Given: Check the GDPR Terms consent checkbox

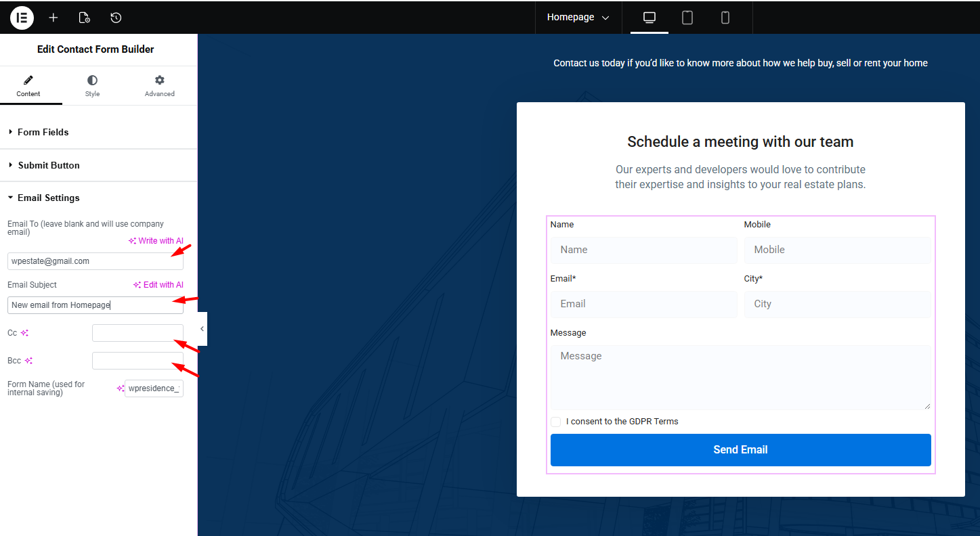Looking at the screenshot, I should (555, 422).
